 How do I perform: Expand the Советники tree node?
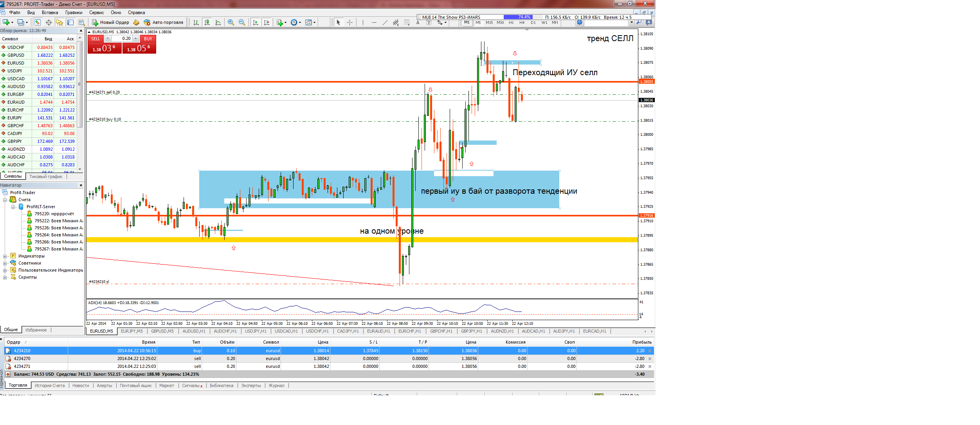pyautogui.click(x=5, y=263)
